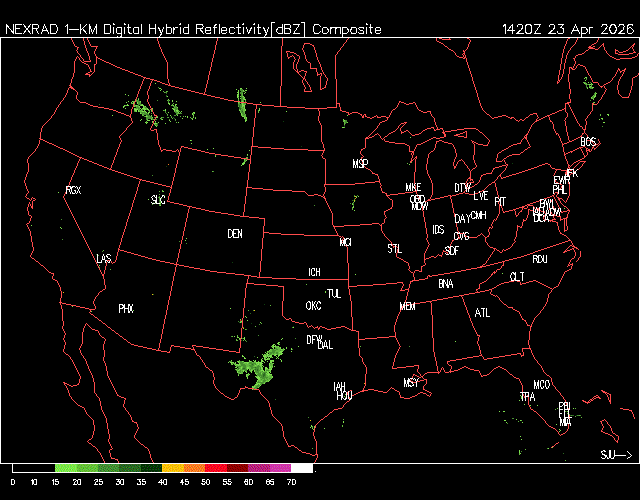
Task: Click the STL station marker
Action: click(x=394, y=247)
